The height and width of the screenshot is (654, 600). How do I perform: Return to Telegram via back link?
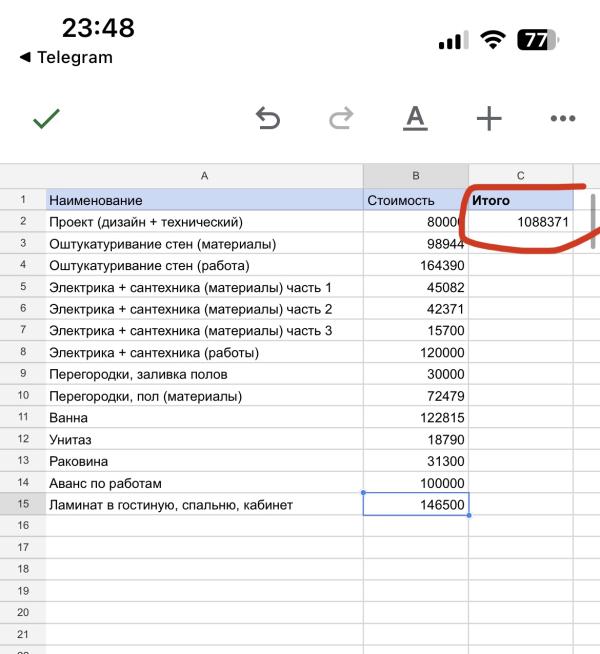tap(66, 57)
